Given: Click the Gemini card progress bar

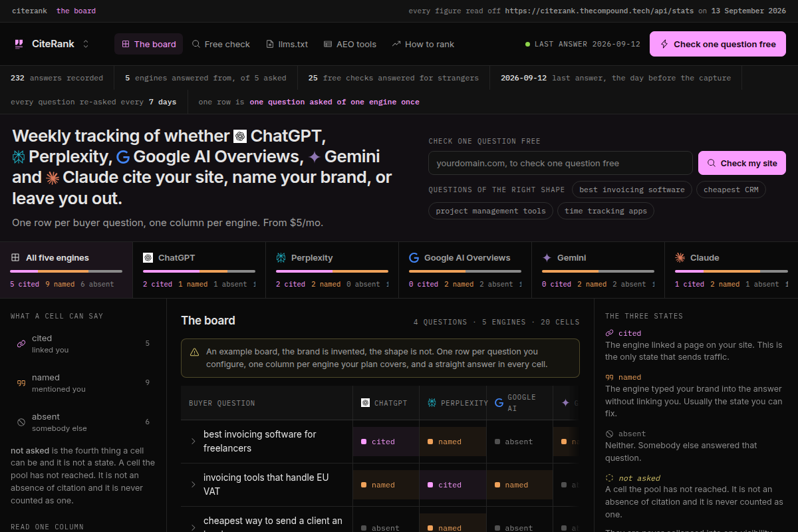Looking at the screenshot, I should coord(598,271).
